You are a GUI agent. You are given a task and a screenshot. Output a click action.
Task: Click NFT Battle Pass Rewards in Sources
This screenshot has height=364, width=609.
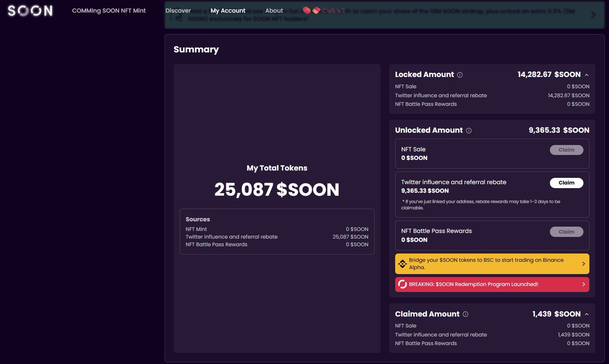pyautogui.click(x=217, y=244)
